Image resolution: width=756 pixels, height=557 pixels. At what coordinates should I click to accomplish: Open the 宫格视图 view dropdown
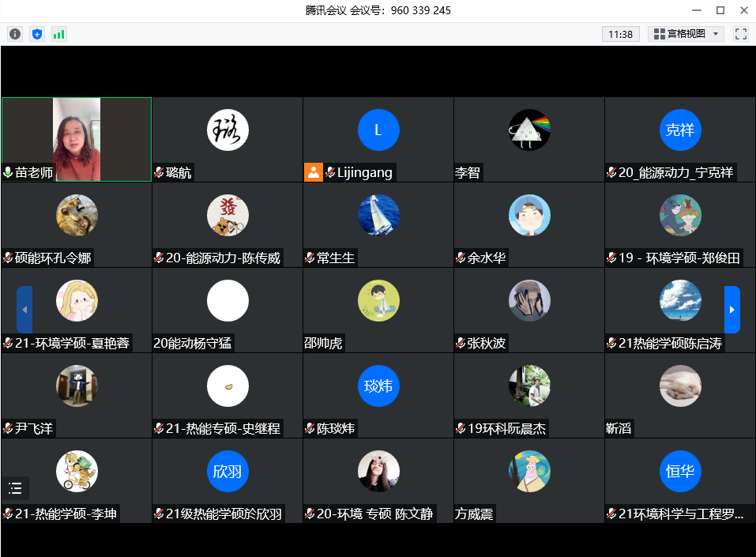pos(685,34)
